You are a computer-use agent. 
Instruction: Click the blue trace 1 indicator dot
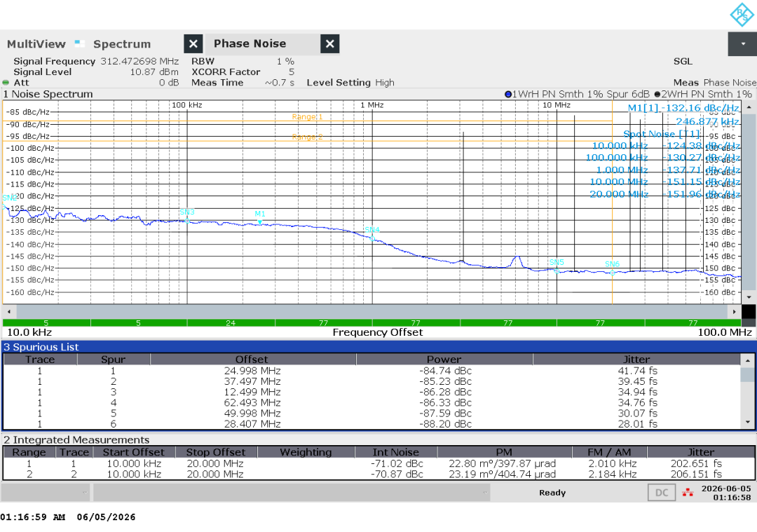pyautogui.click(x=508, y=94)
